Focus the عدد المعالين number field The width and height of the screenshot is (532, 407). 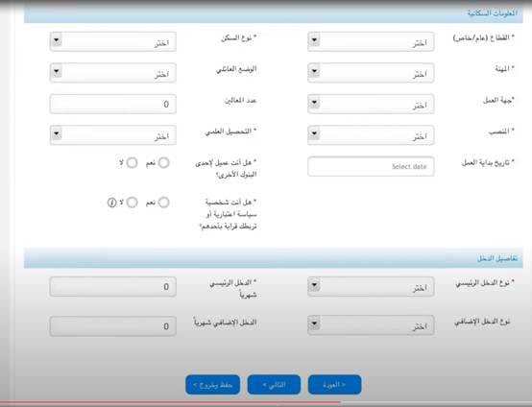[113, 104]
